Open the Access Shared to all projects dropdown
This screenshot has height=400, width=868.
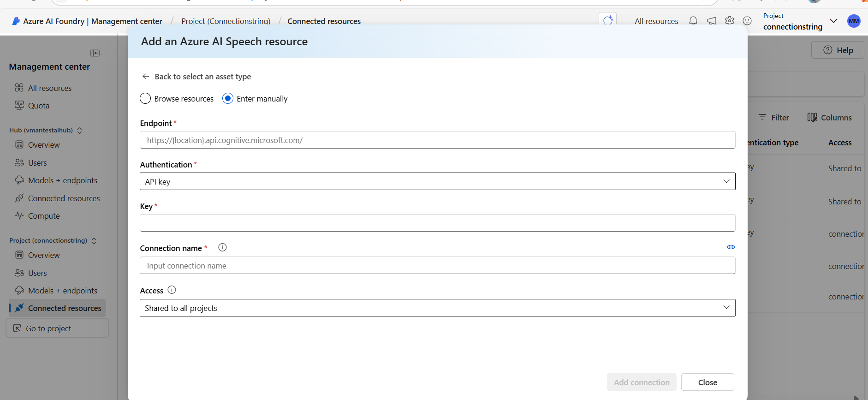437,308
